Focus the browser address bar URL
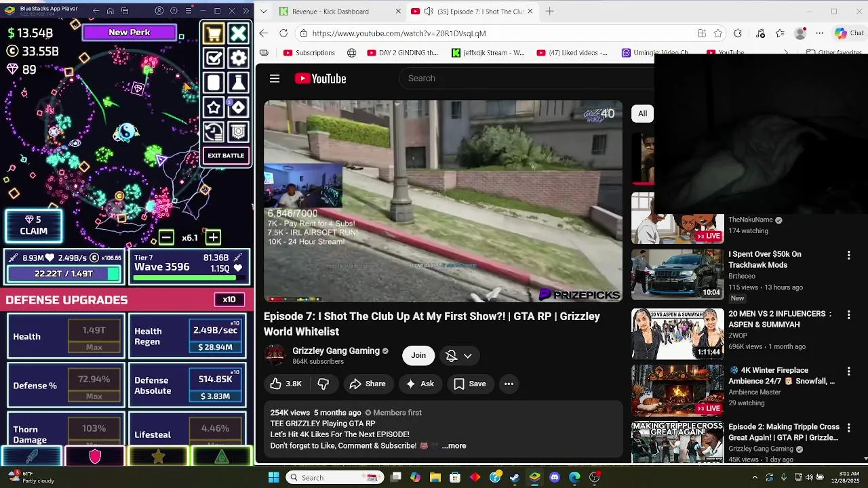Viewport: 868px width, 488px height. [x=399, y=33]
